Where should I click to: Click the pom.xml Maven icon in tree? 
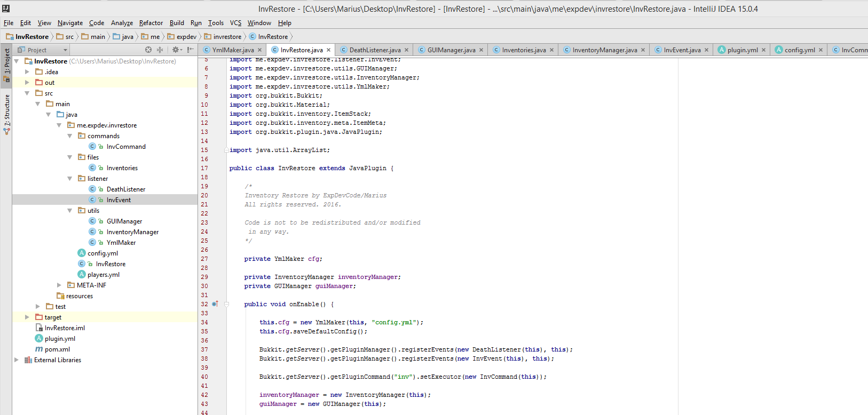39,349
